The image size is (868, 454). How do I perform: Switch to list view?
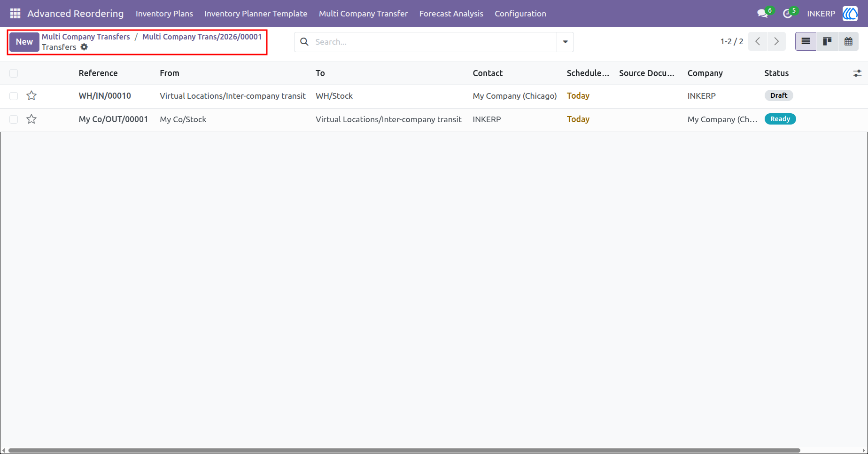coord(806,41)
